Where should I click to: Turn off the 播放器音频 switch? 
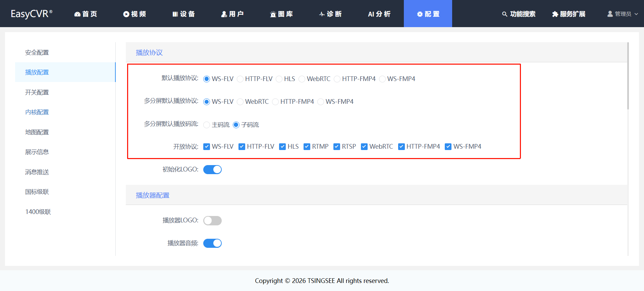click(212, 243)
